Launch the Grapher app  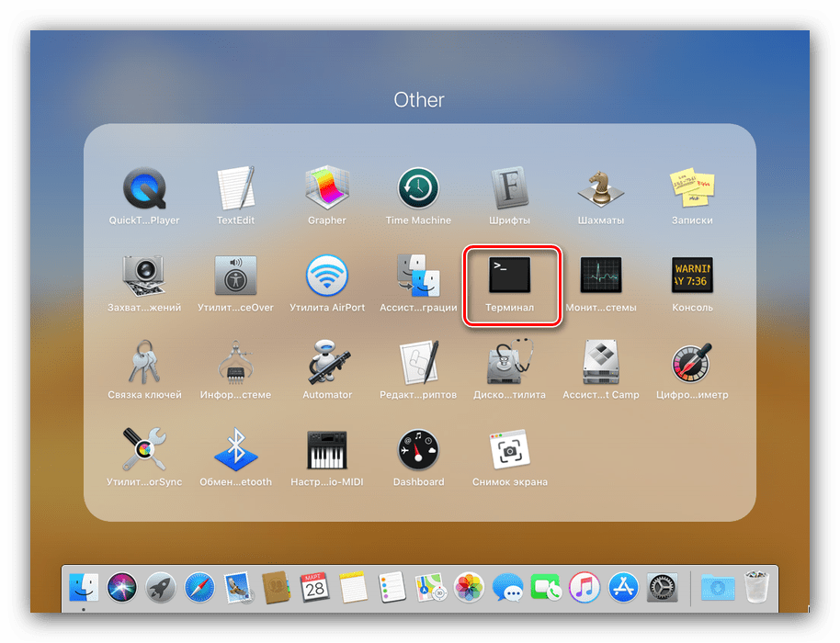click(327, 188)
